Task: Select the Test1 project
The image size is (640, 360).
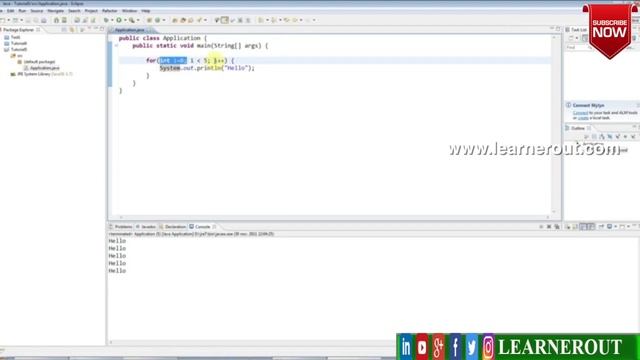Action: (x=12, y=37)
